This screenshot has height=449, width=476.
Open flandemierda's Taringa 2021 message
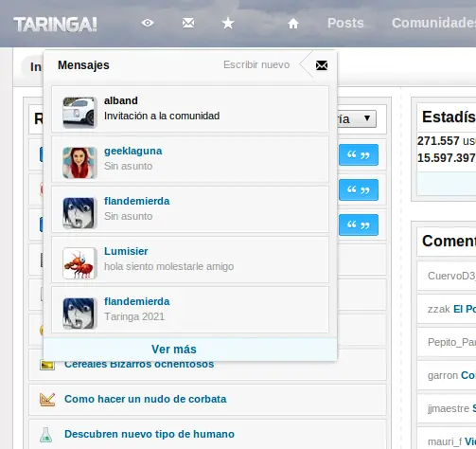click(x=190, y=310)
